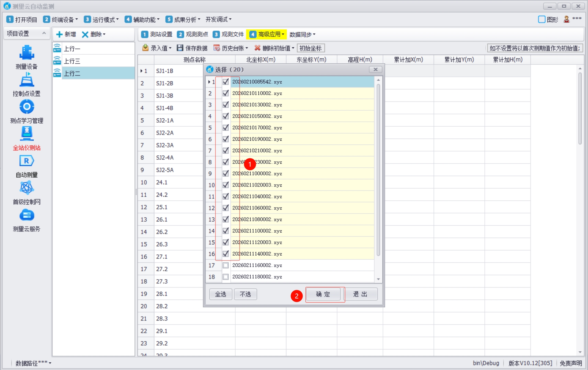
Task: Check the 20260211160002.xyz file checkbox
Action: [x=226, y=265]
